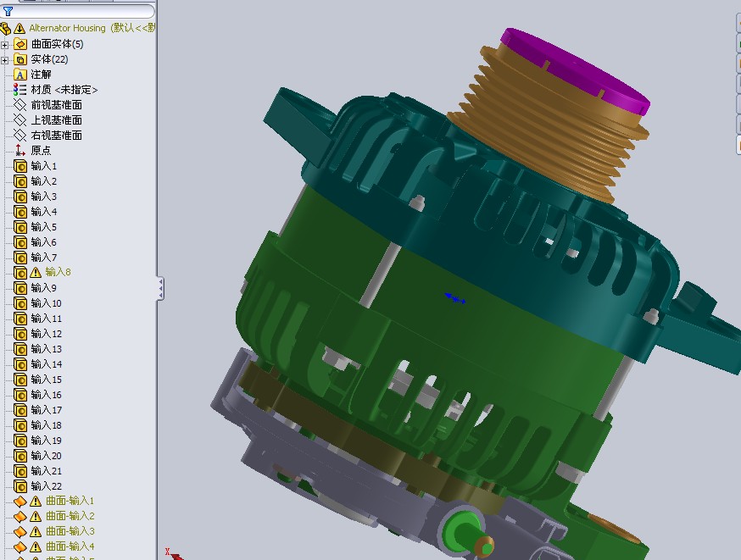Select imported feature 输入22
Viewport: 741px width, 560px height.
(47, 485)
